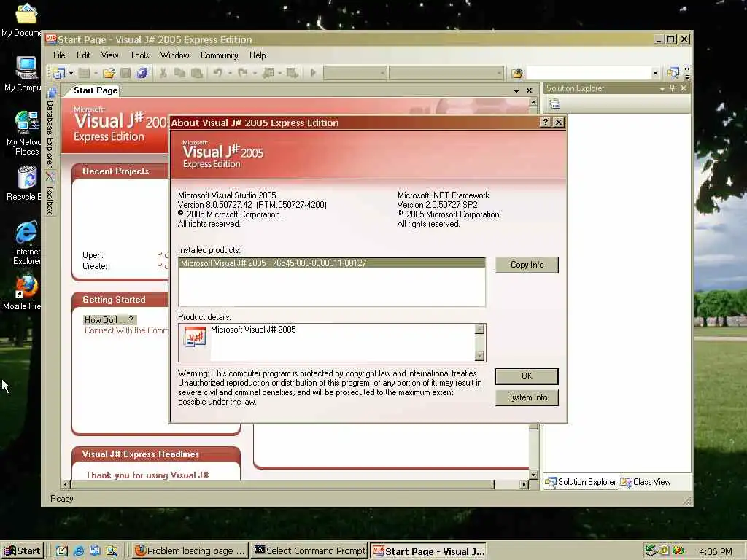
Task: Open the Toolbox side tab
Action: pyautogui.click(x=50, y=193)
